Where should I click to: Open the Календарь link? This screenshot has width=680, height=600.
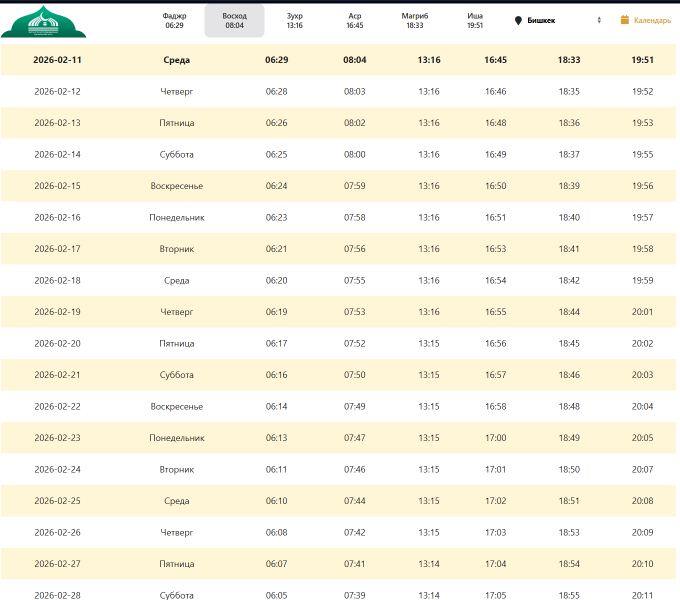coord(652,20)
